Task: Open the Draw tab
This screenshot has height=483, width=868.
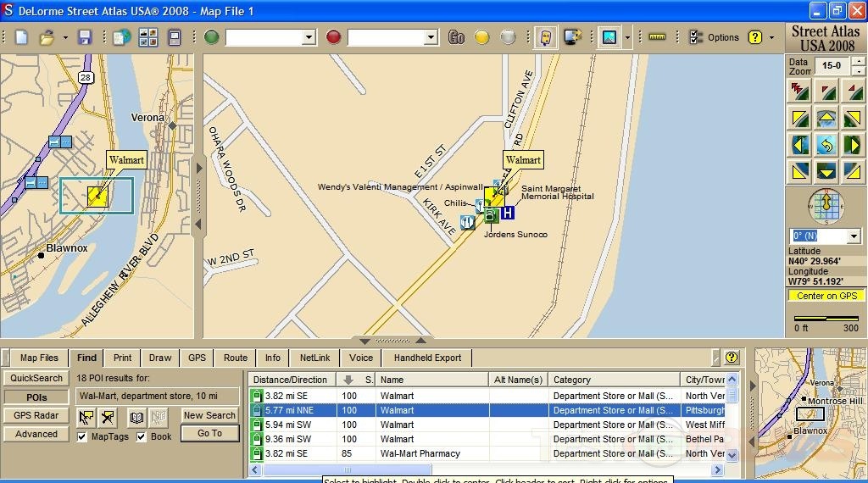Action: (160, 358)
